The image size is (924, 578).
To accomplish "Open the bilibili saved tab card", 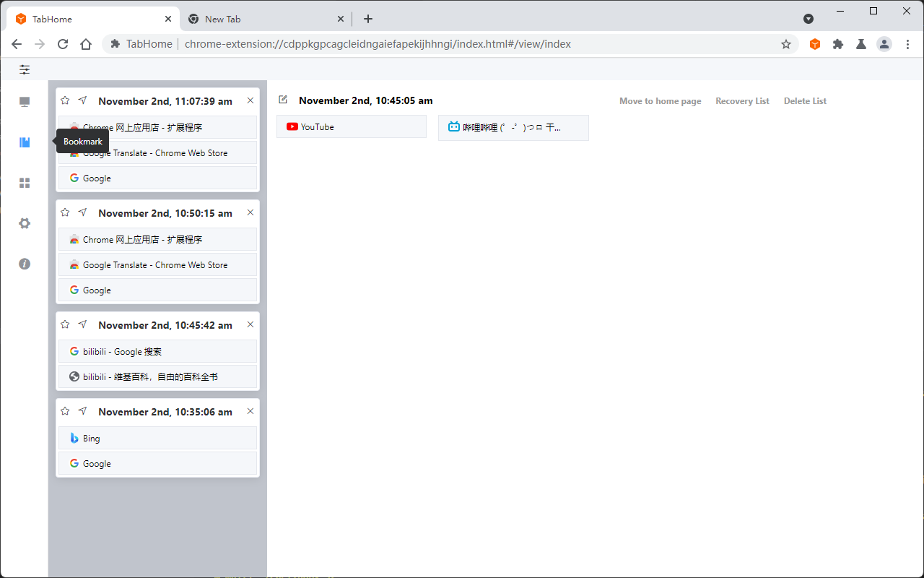I will pos(513,127).
